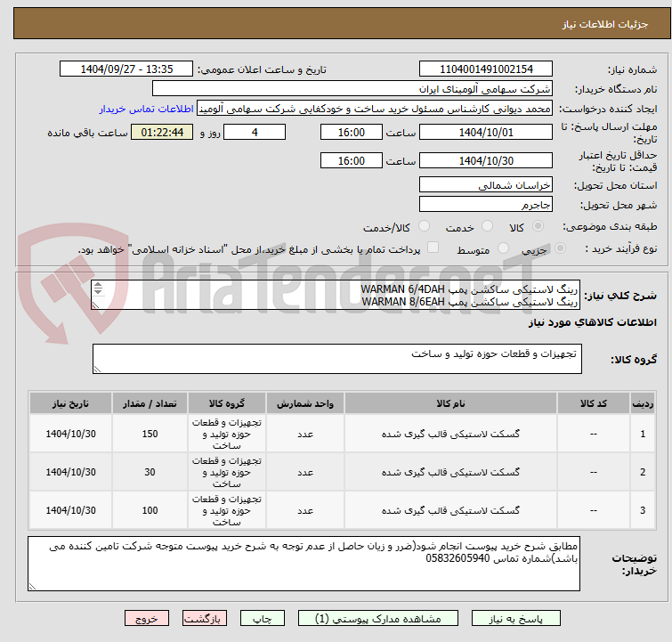This screenshot has width=672, height=642.
Task: Click the تعداد / مقدار column header
Action: pyautogui.click(x=150, y=403)
